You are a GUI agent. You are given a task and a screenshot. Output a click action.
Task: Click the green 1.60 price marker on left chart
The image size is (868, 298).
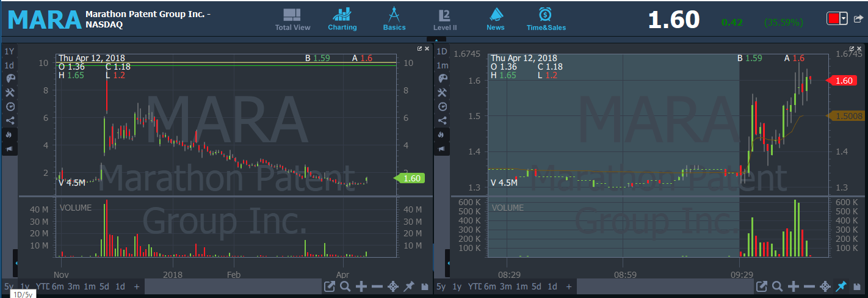click(x=409, y=178)
